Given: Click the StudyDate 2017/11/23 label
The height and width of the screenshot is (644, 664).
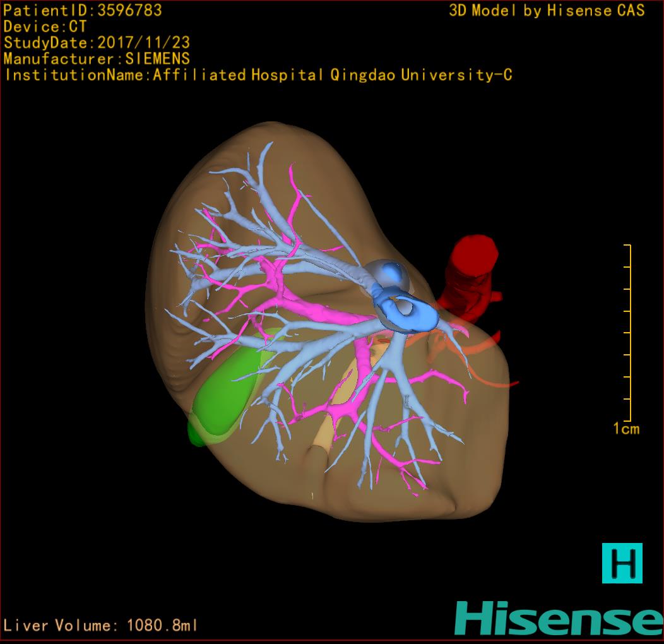Looking at the screenshot, I should point(97,43).
